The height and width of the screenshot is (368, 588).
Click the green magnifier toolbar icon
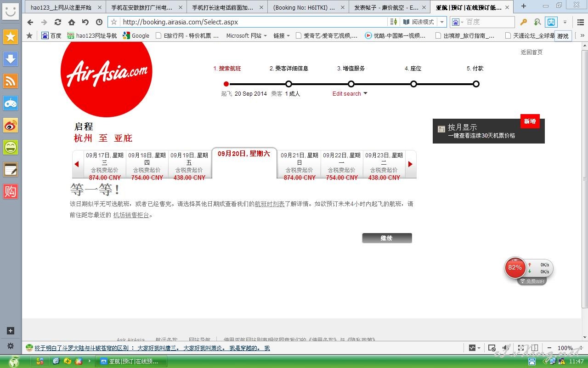537,22
